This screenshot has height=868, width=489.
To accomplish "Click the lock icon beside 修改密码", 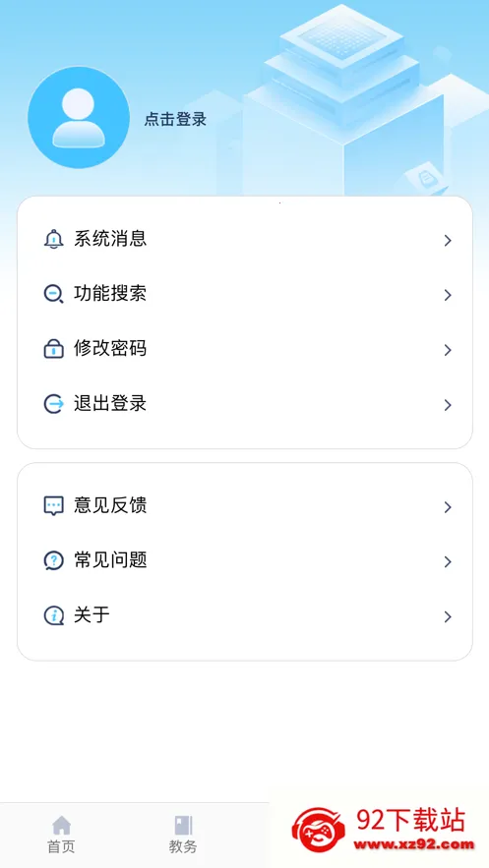I will point(54,349).
